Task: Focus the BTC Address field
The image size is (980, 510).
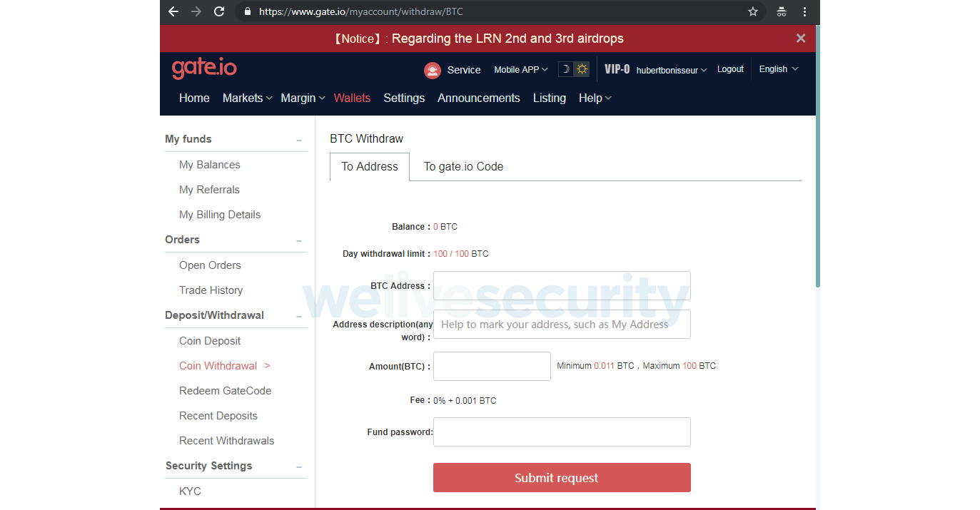Action: (562, 285)
